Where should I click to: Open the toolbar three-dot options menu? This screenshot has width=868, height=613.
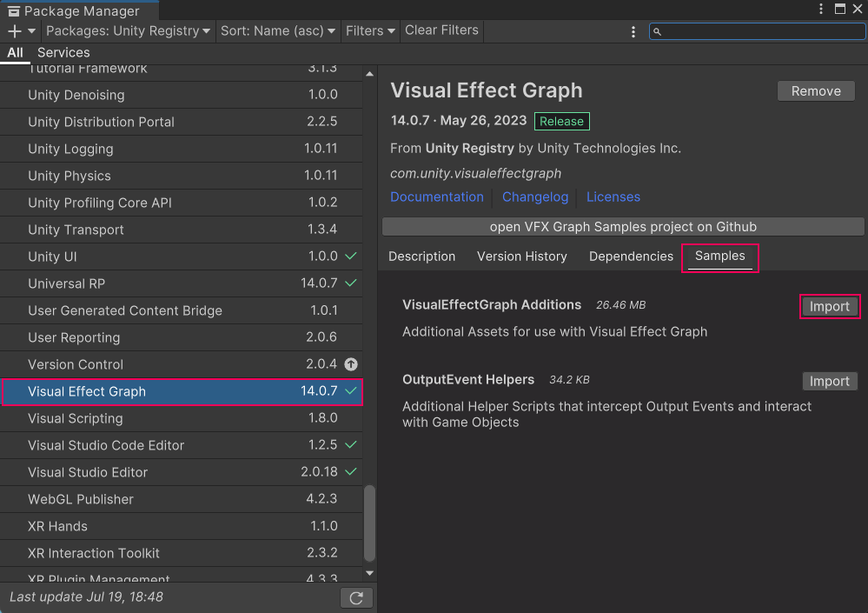coord(633,31)
